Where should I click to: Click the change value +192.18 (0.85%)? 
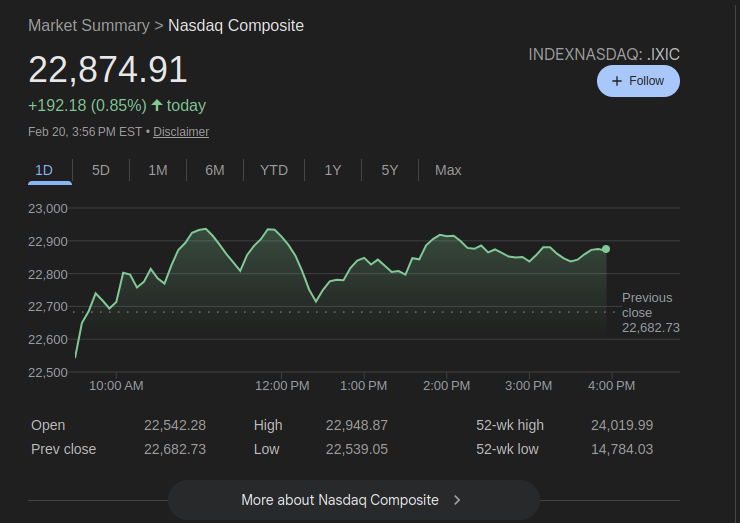click(87, 105)
